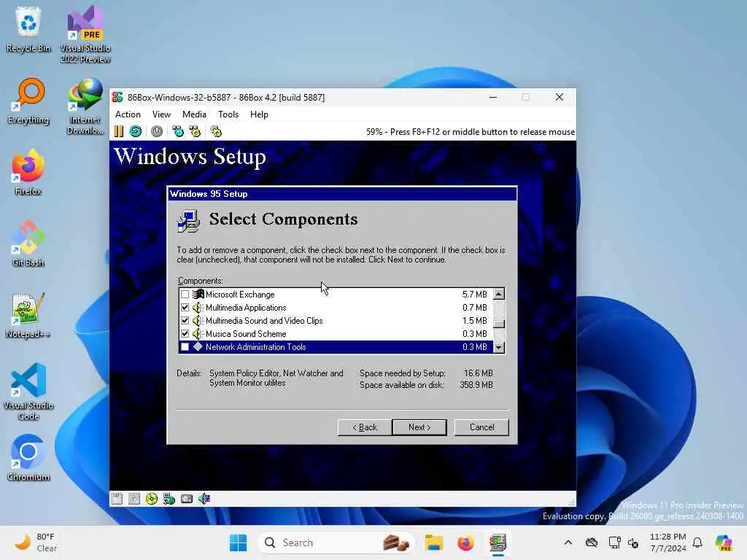Click the 86Box title bar app icon

tap(117, 97)
